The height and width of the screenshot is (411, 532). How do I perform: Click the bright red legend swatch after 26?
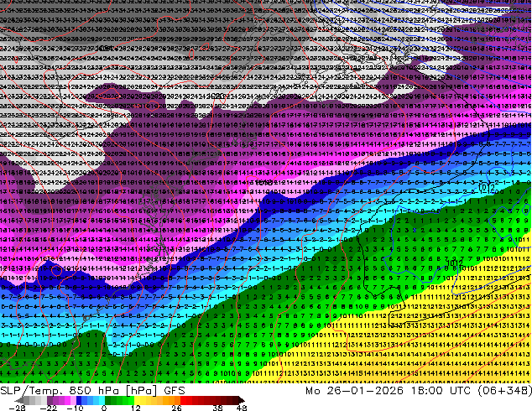point(183,400)
